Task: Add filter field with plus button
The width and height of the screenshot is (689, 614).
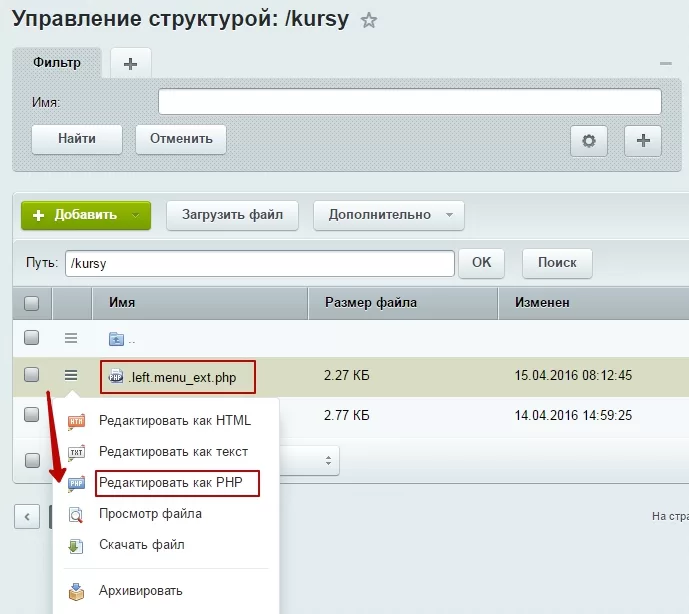Action: coord(643,141)
